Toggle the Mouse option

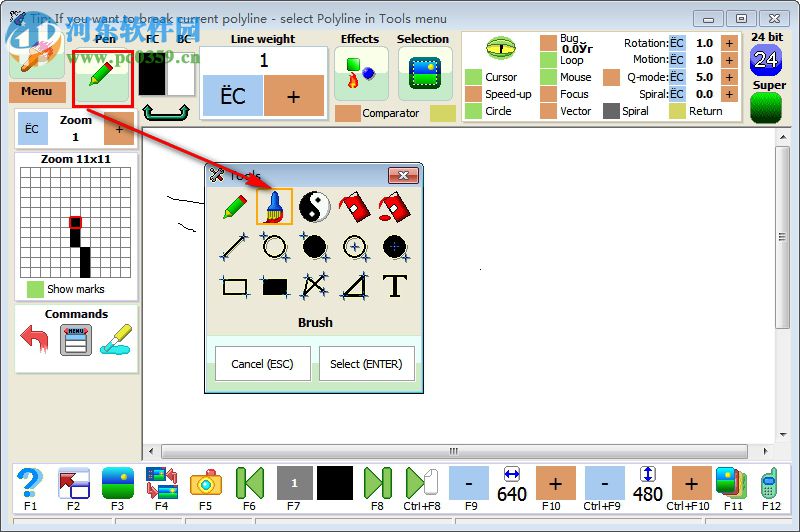(x=548, y=77)
